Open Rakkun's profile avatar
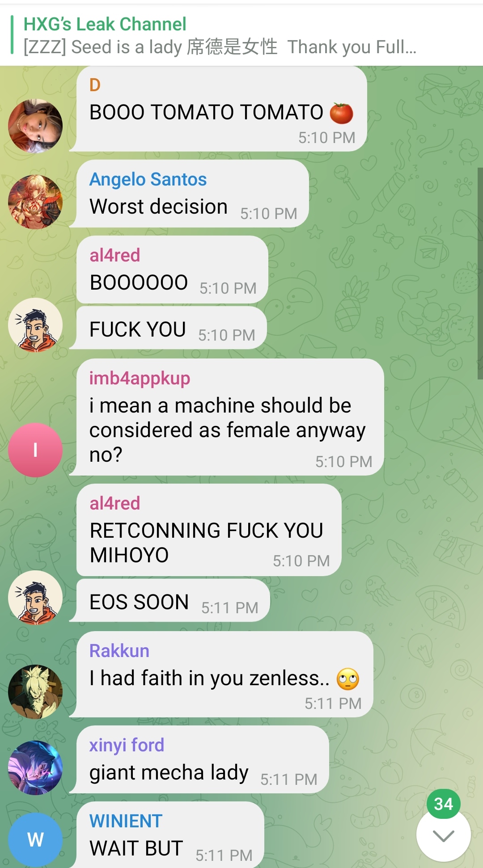Image resolution: width=483 pixels, height=868 pixels. coord(35,692)
